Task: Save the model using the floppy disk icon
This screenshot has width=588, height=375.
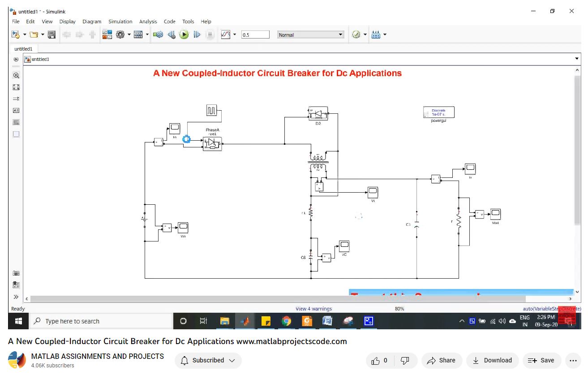Action: [52, 34]
